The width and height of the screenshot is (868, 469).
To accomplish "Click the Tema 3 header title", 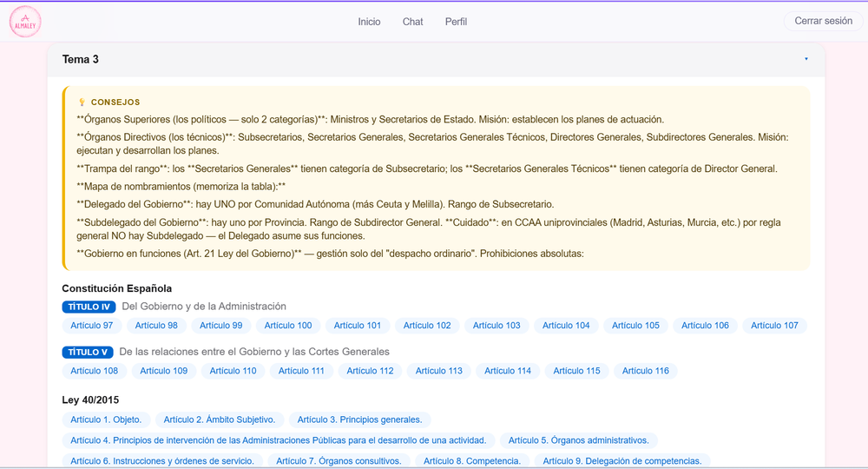I will (80, 59).
